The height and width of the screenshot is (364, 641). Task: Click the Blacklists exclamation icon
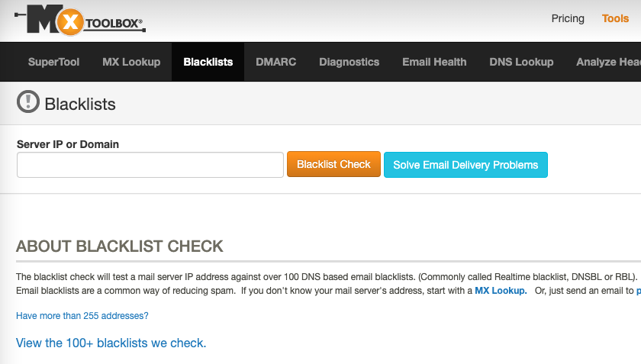pyautogui.click(x=28, y=101)
